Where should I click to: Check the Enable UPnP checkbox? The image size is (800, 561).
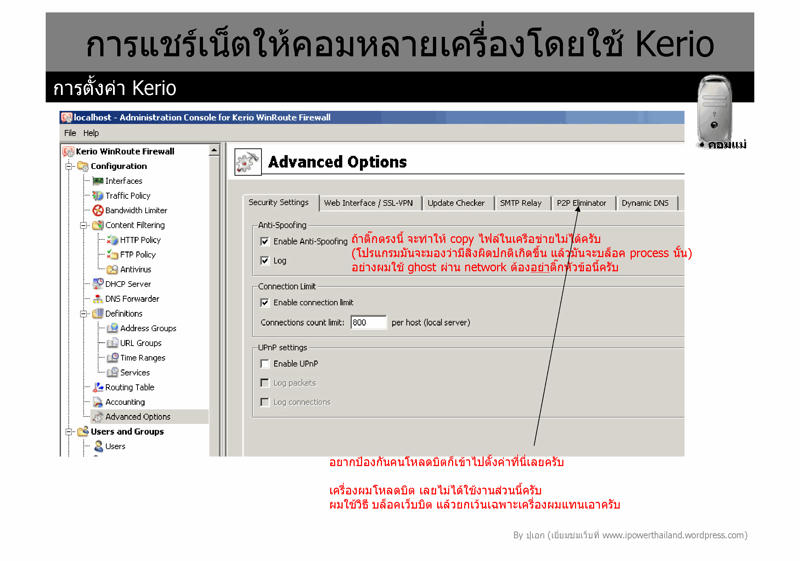coord(264,364)
